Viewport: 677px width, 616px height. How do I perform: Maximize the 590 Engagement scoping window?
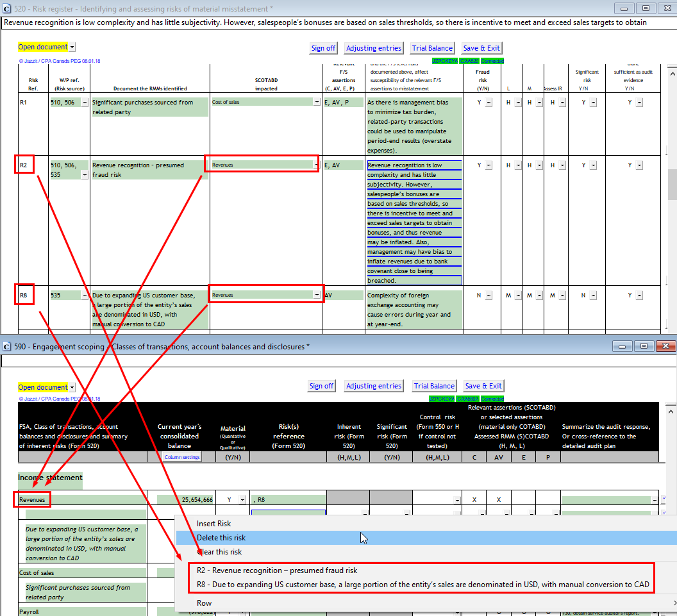[x=643, y=346]
